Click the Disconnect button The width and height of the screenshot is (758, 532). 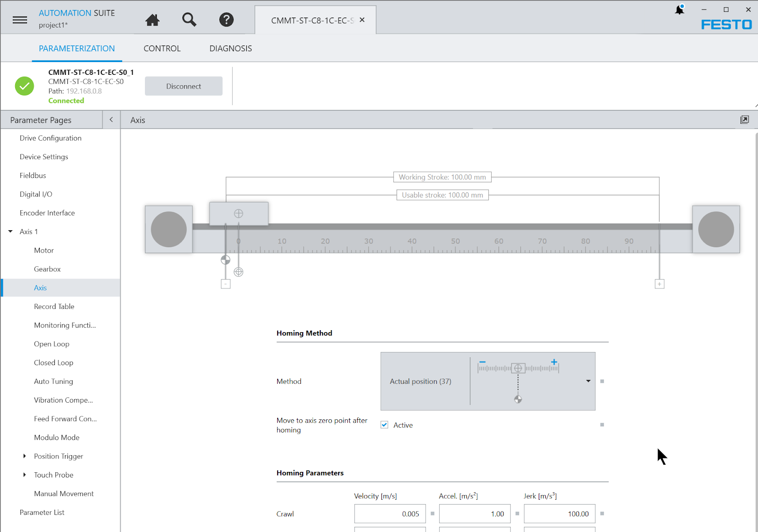pos(183,86)
